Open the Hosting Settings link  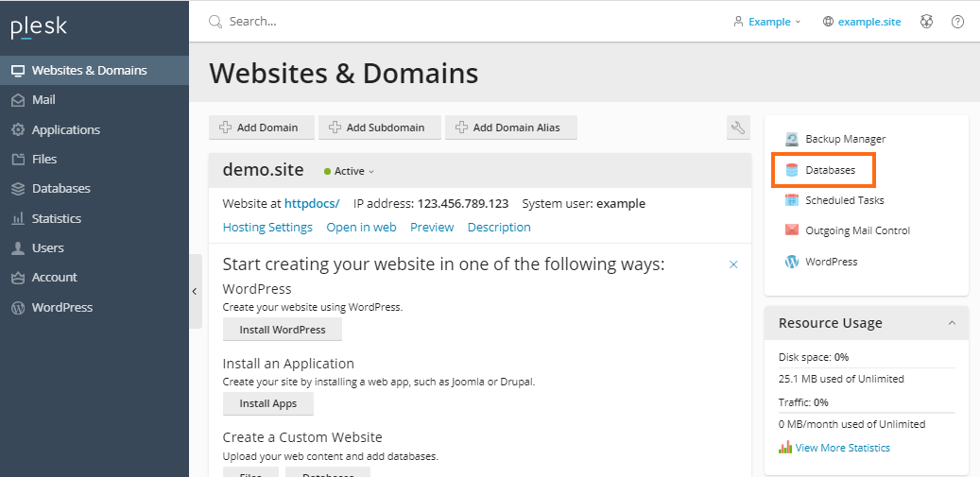tap(267, 228)
